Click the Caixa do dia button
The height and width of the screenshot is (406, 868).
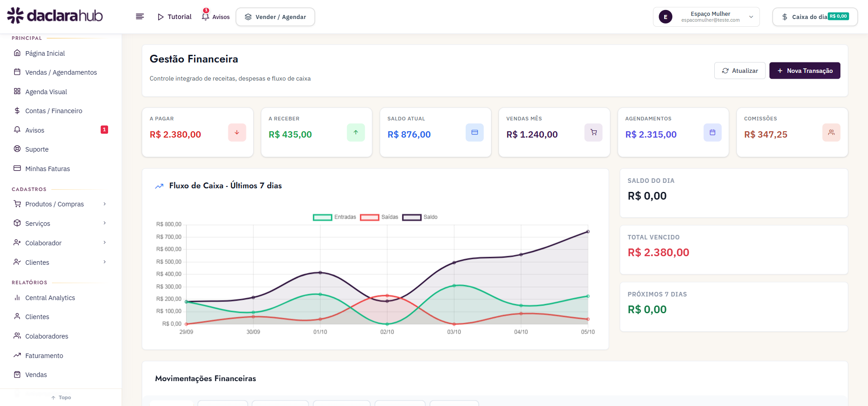(815, 17)
